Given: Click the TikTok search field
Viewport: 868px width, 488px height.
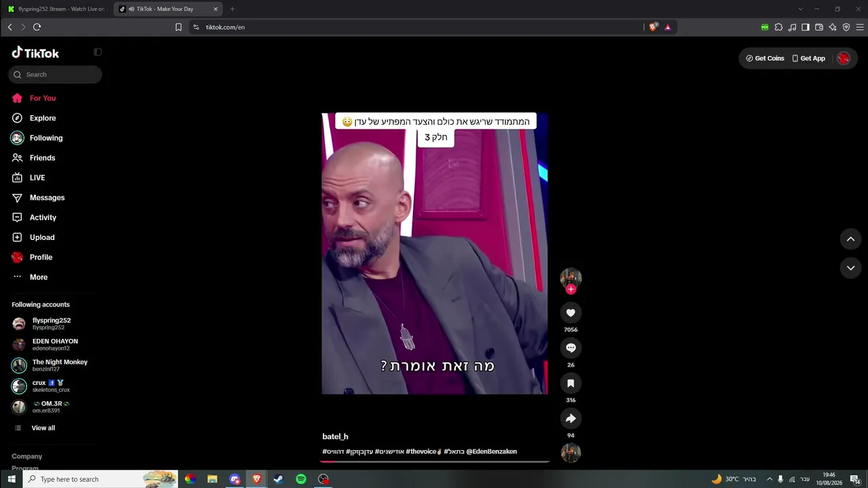Looking at the screenshot, I should [x=56, y=75].
